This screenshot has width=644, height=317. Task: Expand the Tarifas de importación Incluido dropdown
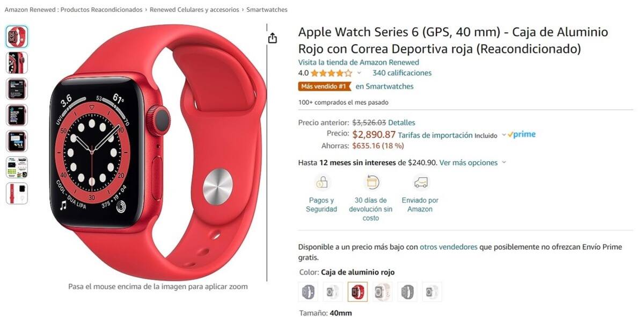(504, 135)
